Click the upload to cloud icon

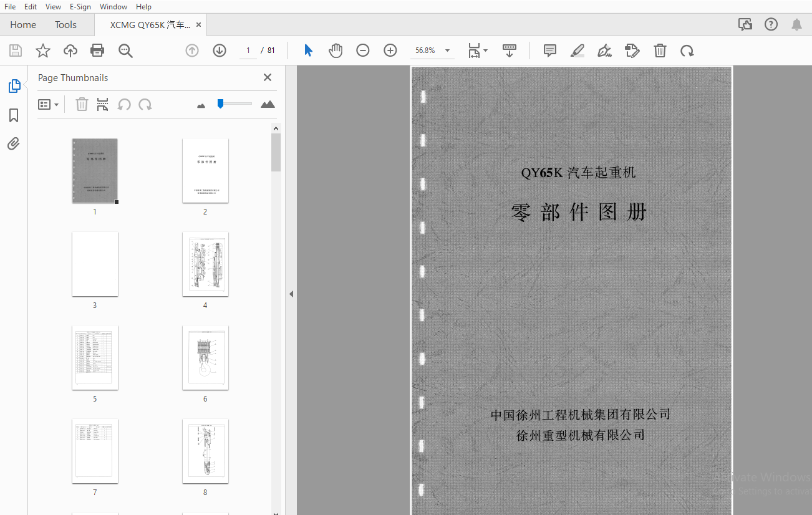[x=70, y=51]
